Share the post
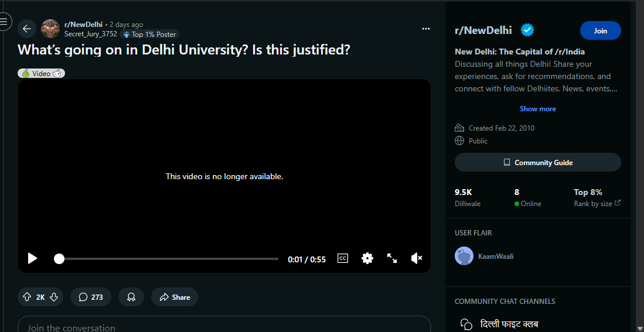The image size is (644, 332). 175,297
